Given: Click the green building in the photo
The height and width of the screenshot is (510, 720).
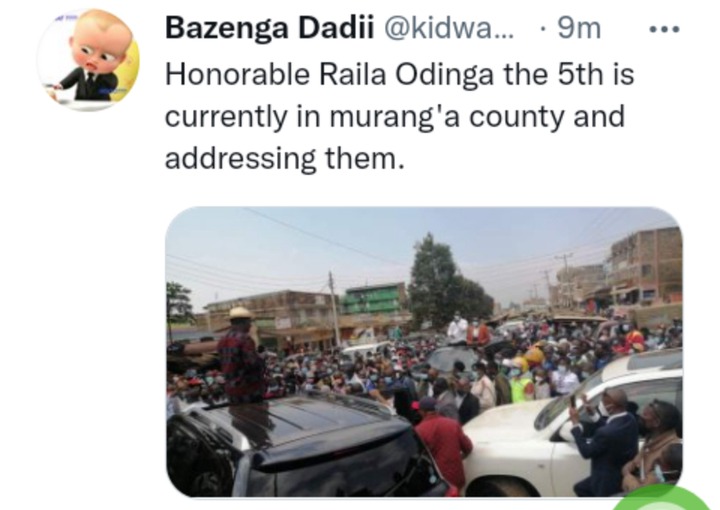Looking at the screenshot, I should pos(375,299).
